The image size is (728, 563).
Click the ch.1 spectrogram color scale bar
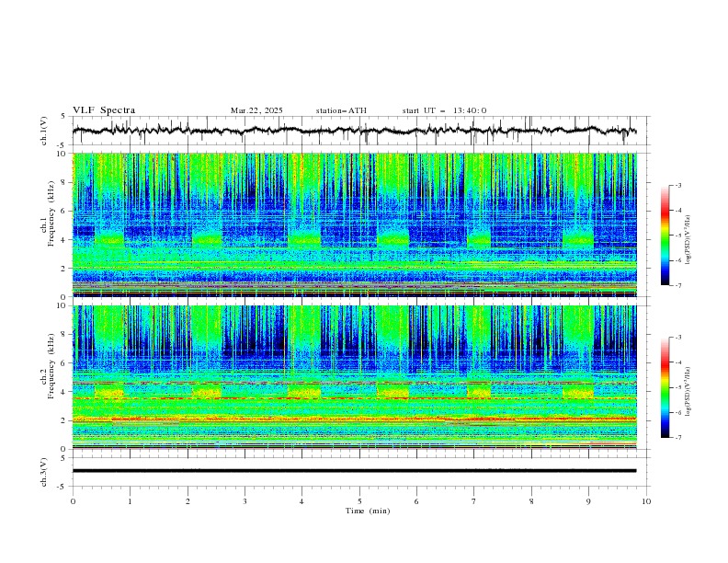pos(665,236)
